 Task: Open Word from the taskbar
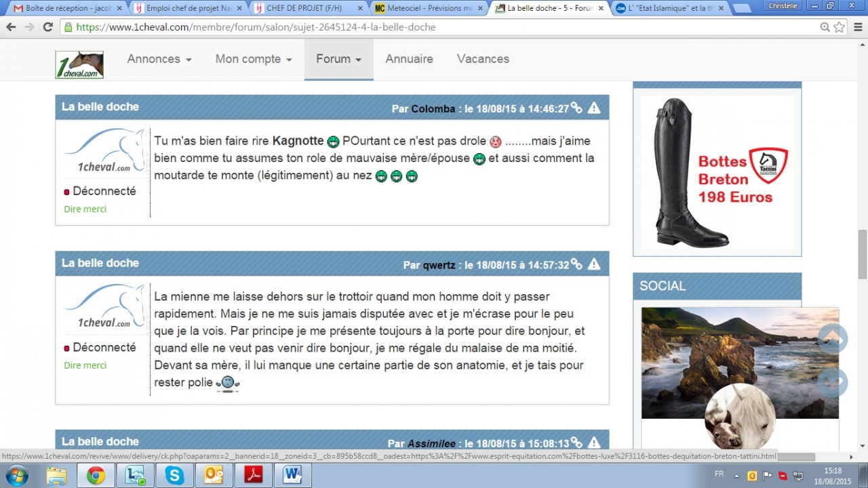point(292,476)
